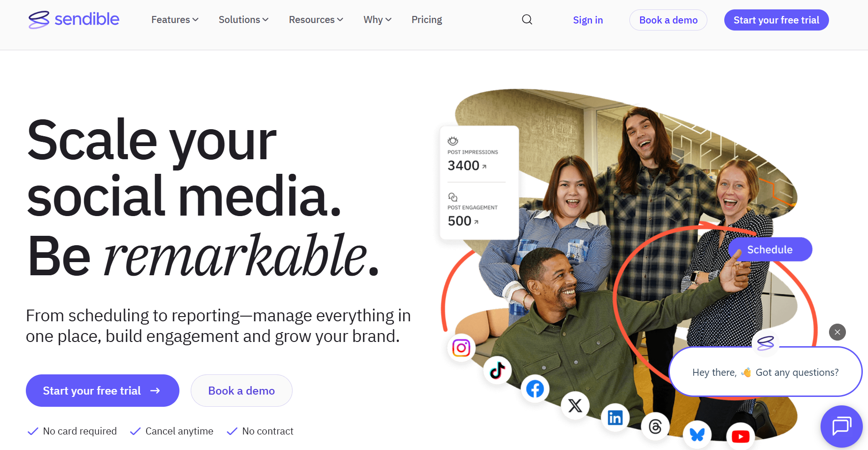The height and width of the screenshot is (450, 868).
Task: Open the Resources dropdown menu
Action: click(316, 20)
